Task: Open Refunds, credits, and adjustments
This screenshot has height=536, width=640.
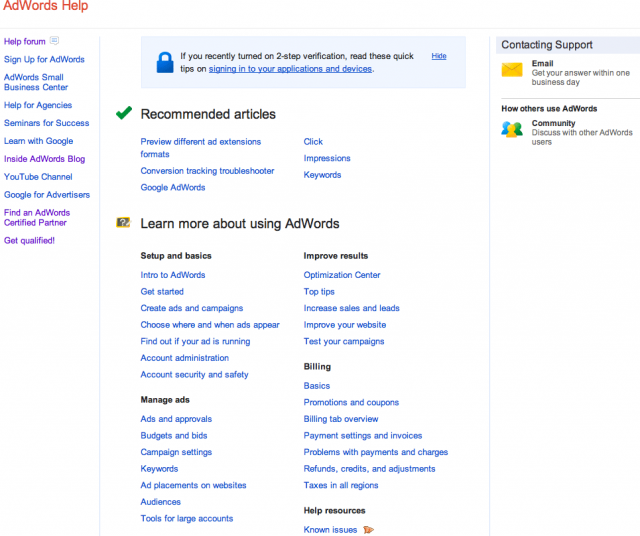Action: pyautogui.click(x=369, y=469)
